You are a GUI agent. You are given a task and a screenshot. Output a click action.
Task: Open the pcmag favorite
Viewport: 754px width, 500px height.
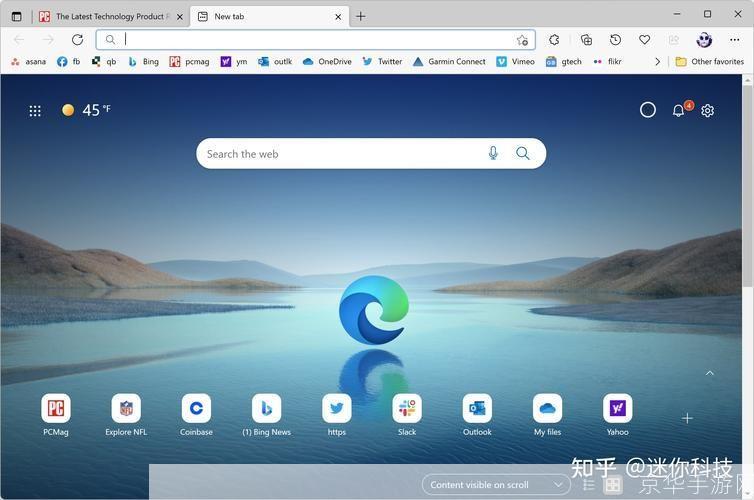(189, 62)
